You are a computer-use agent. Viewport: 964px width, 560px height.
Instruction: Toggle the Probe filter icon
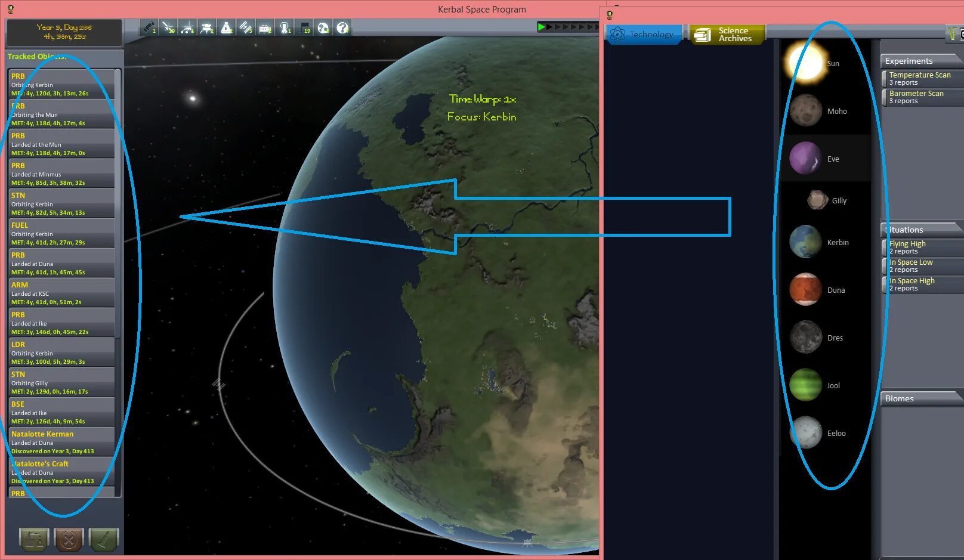[x=168, y=27]
